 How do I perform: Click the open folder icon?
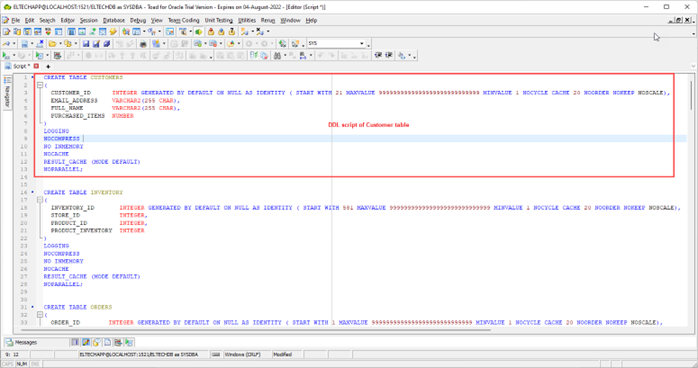52,44
